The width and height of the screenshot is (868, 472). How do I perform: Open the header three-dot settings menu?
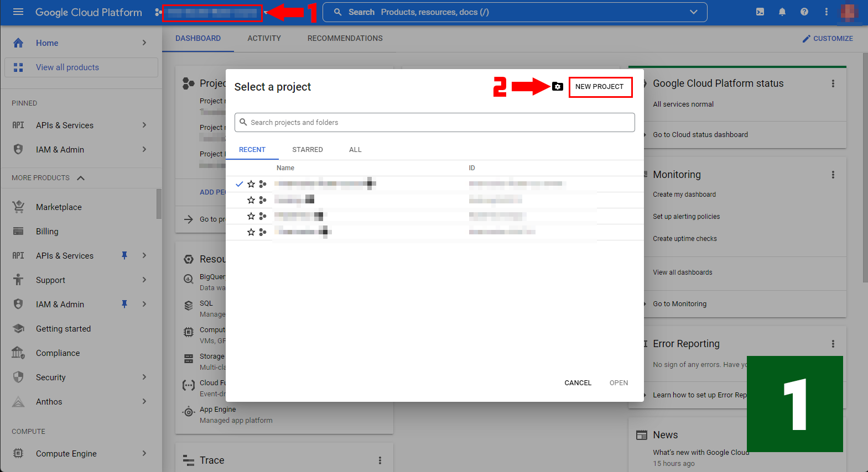[827, 12]
